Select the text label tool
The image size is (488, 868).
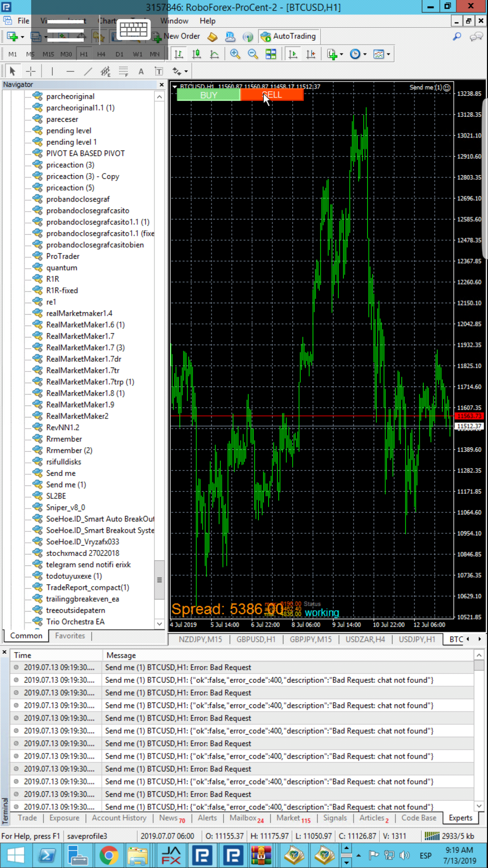click(x=159, y=71)
